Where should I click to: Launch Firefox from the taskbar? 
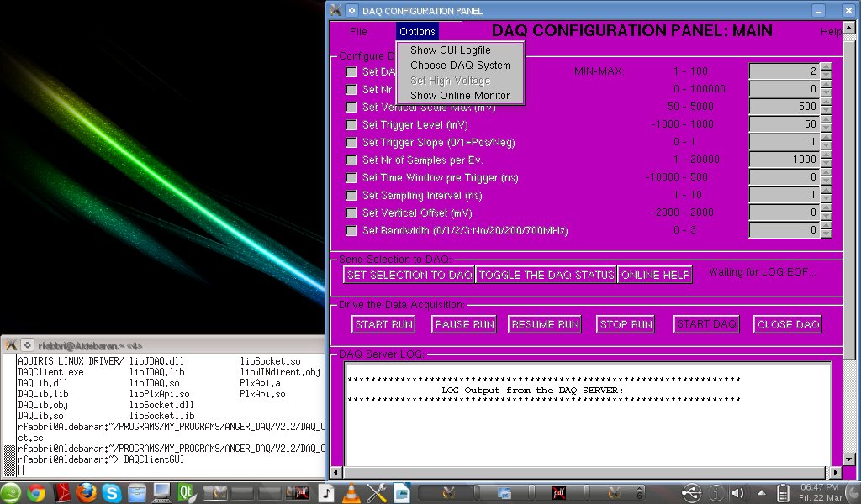87,493
